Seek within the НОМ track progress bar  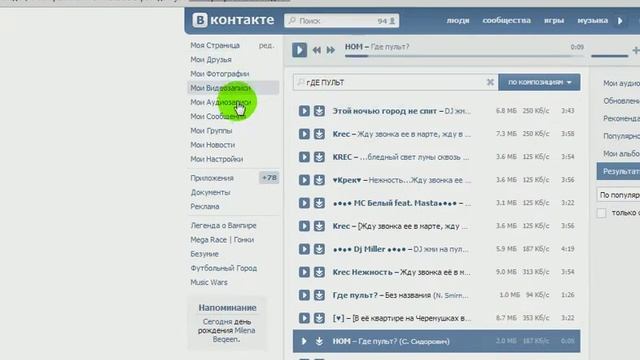tap(464, 56)
